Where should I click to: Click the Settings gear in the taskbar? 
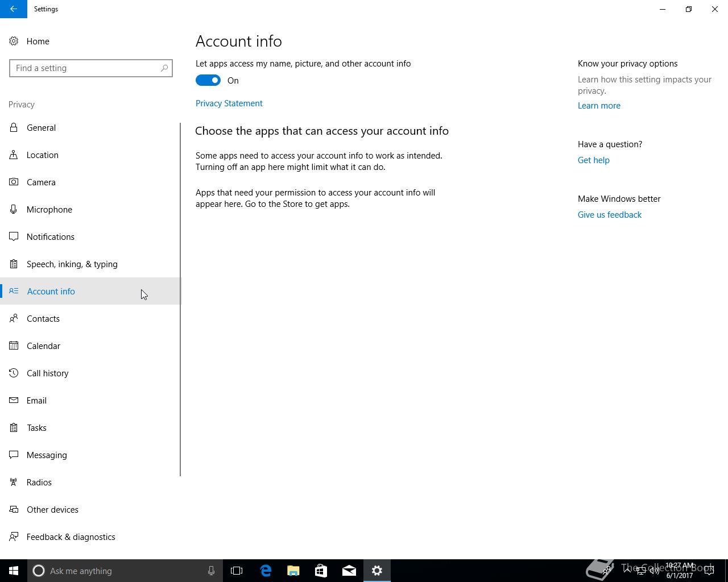(x=377, y=571)
